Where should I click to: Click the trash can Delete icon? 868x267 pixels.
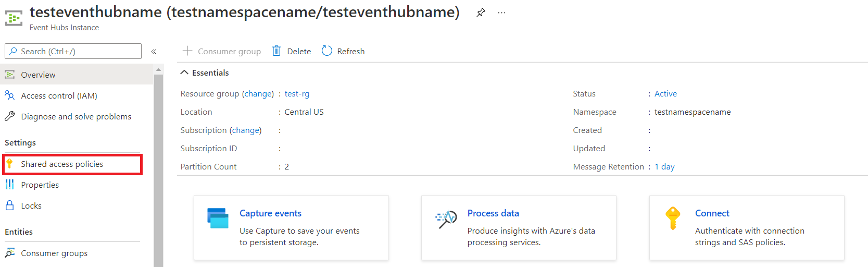(x=276, y=51)
